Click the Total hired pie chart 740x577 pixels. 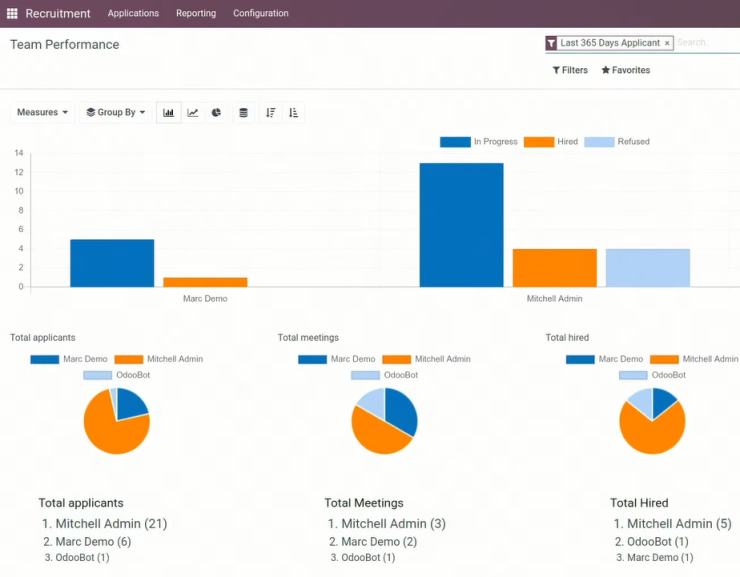(652, 421)
